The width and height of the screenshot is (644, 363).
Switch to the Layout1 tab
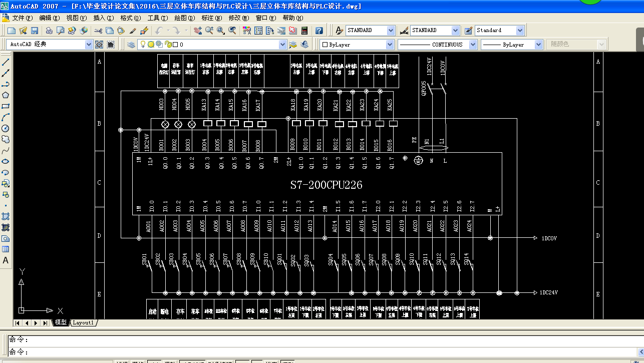coord(83,323)
